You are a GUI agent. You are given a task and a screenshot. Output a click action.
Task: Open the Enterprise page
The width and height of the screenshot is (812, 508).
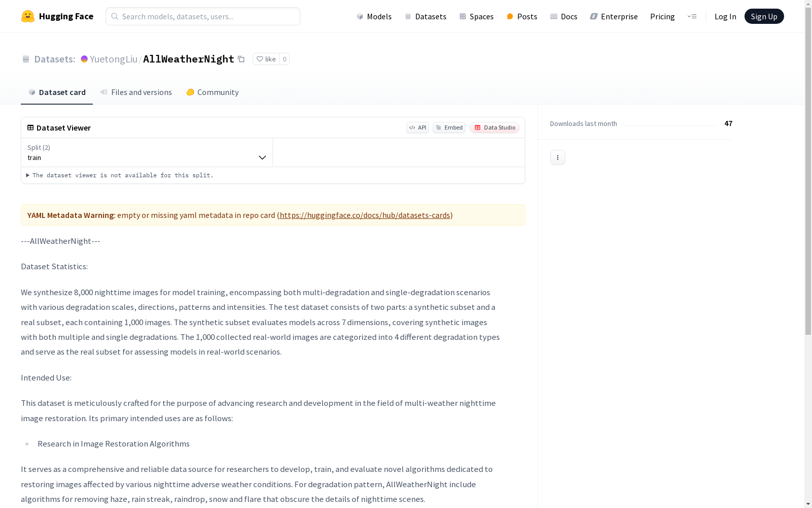614,16
